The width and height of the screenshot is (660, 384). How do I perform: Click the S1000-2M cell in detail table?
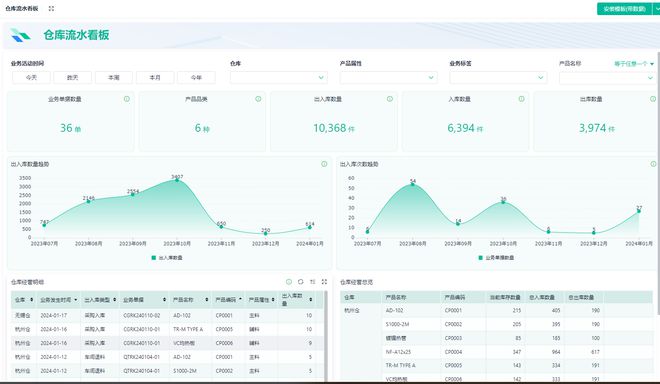184,371
